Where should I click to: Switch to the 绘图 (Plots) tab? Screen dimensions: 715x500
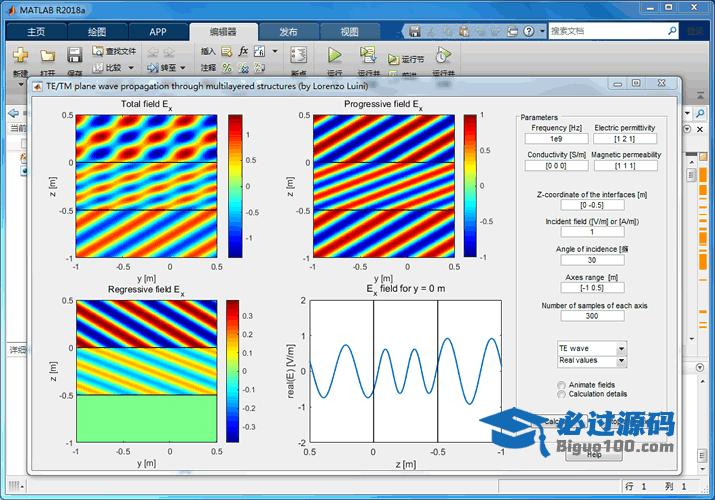[x=96, y=31]
